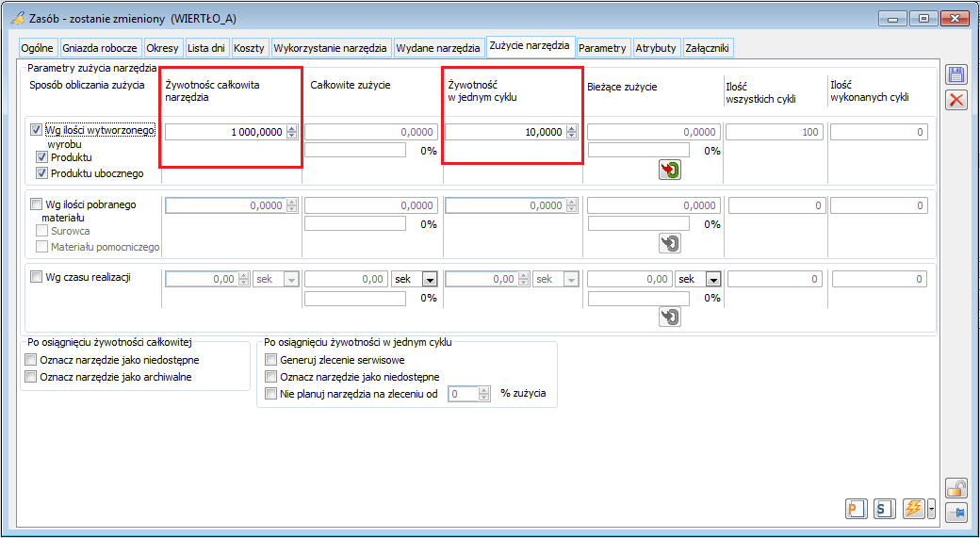980x538 pixels.
Task: Click the Ilość wszystkich cykli field showing 100
Action: click(776, 132)
